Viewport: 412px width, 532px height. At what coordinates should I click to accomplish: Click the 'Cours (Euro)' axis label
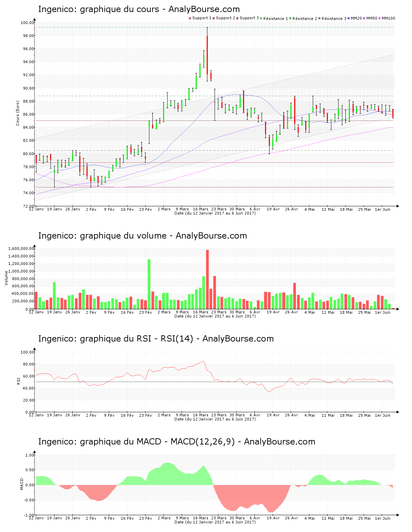pos(18,113)
